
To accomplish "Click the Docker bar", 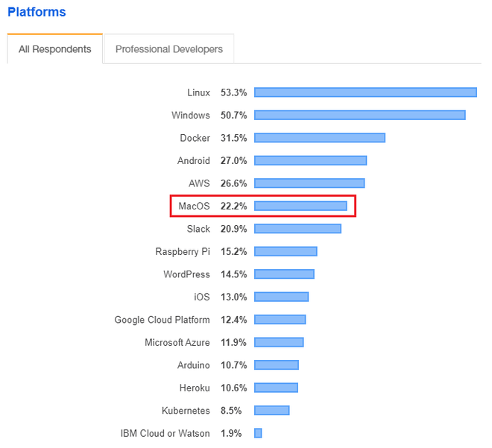I will coord(320,138).
